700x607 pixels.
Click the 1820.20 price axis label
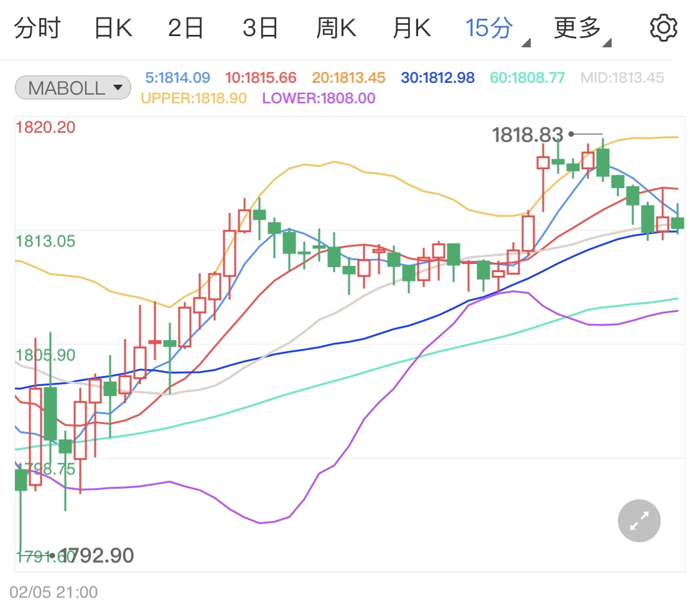[x=45, y=127]
